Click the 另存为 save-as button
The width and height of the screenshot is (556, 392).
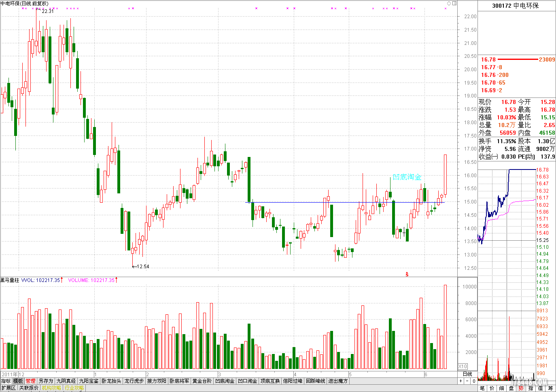(46, 381)
